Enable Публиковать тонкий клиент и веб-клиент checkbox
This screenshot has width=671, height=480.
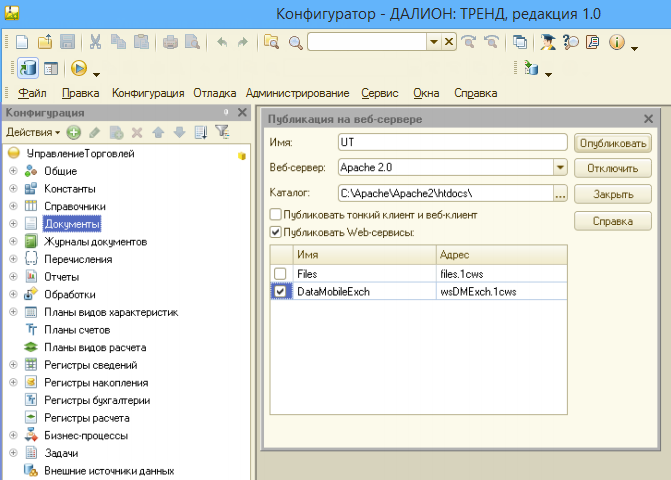[276, 214]
